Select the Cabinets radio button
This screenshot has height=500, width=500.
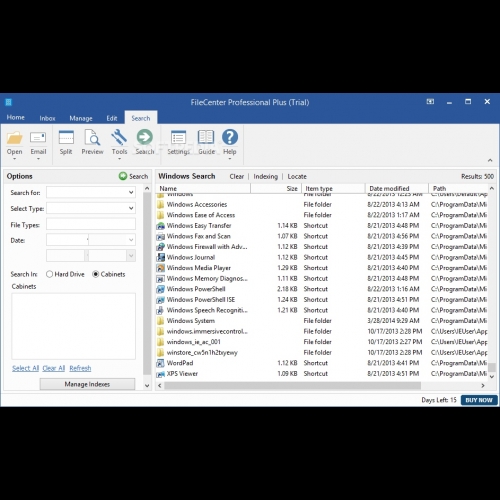coord(95,274)
